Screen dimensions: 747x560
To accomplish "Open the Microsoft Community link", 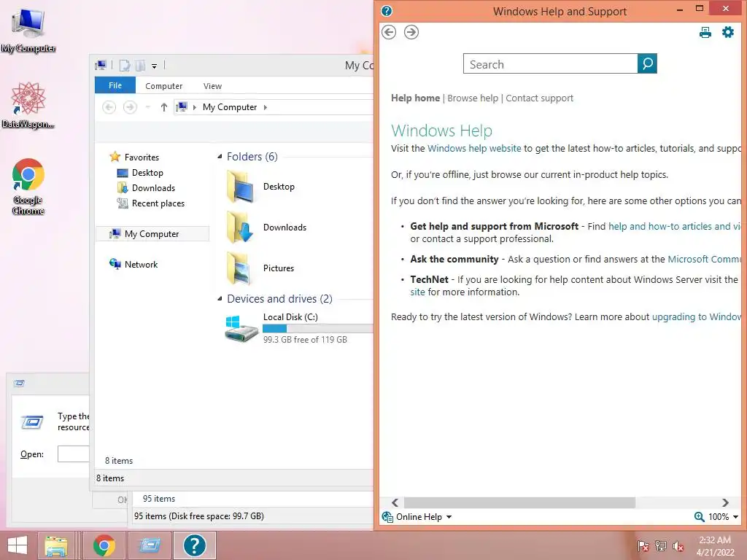I will point(705,259).
